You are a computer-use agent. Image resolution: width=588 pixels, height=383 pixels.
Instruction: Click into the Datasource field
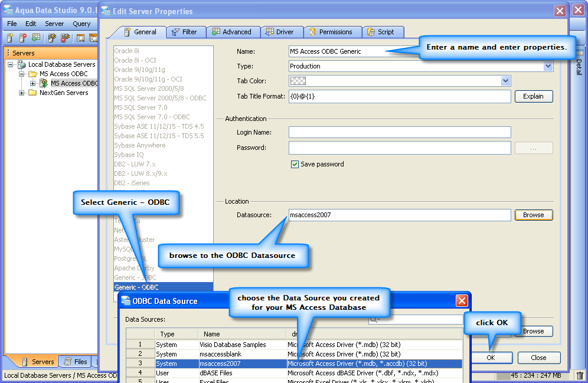click(x=400, y=215)
